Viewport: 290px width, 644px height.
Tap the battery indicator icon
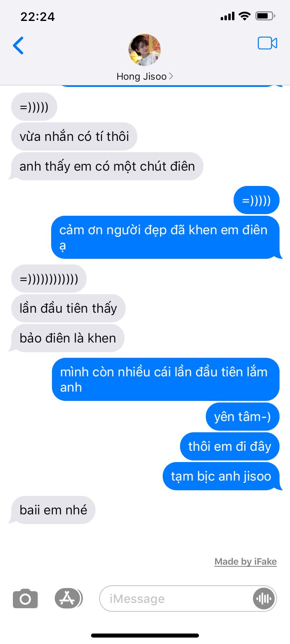(265, 16)
